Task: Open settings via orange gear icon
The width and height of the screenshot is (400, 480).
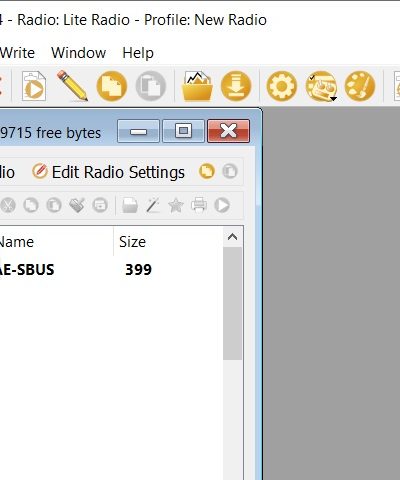Action: coord(282,86)
